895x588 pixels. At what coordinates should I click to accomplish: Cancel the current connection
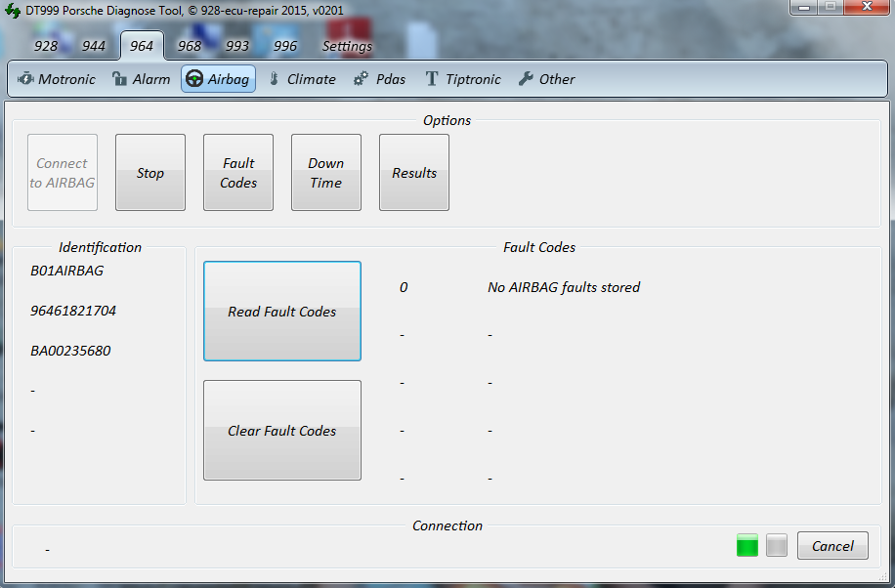click(832, 546)
